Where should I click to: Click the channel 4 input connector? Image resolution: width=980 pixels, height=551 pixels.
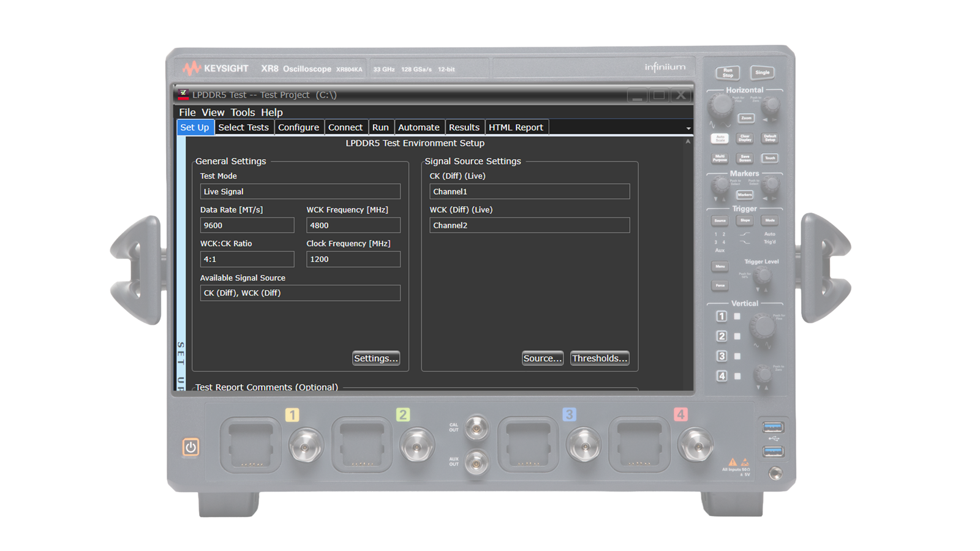click(695, 445)
